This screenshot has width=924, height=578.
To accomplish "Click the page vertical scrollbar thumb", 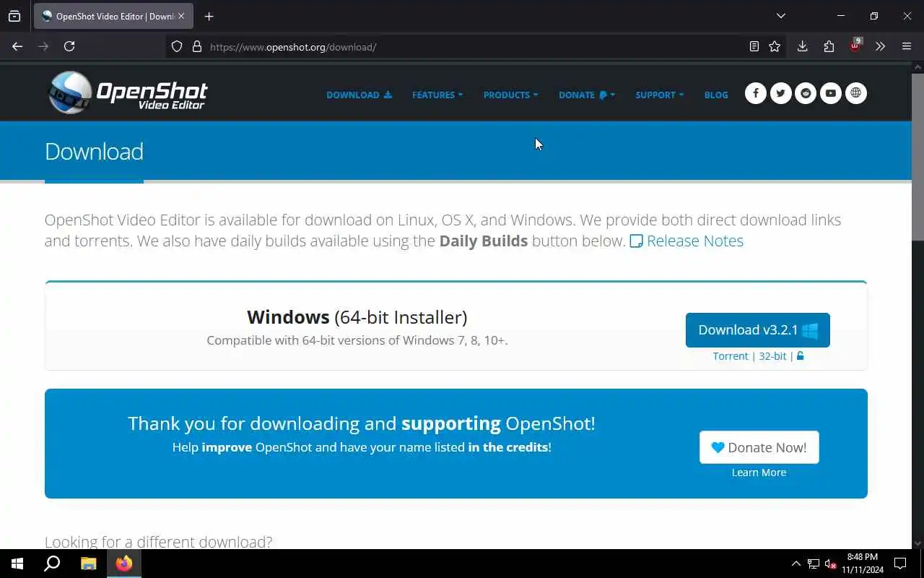I will point(918,158).
